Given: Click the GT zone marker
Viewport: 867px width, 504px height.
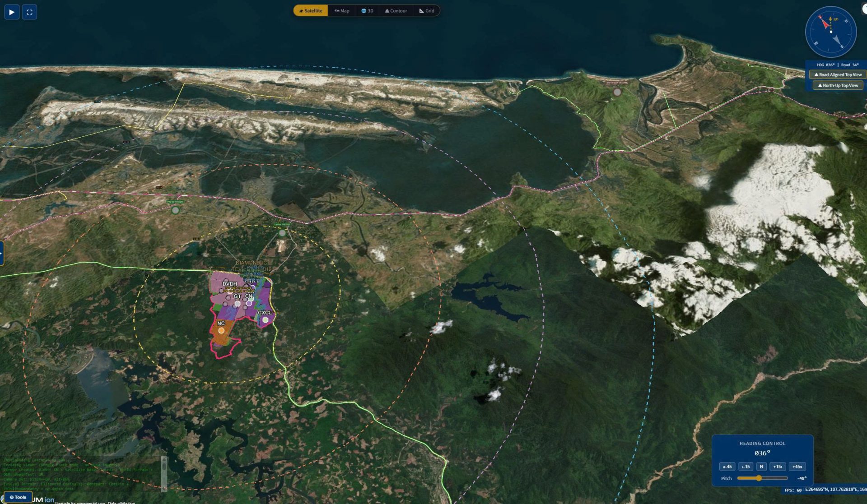Looking at the screenshot, I should click(238, 304).
